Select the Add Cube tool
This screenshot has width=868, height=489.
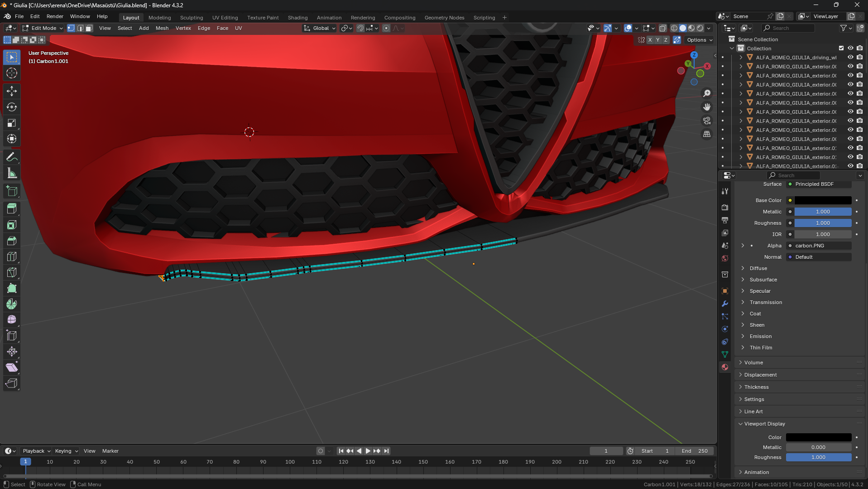point(12,191)
